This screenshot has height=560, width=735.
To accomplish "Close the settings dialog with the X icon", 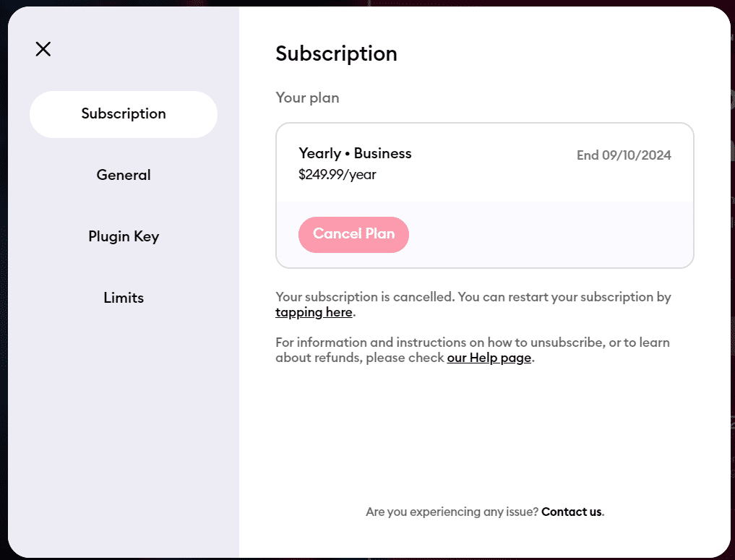I will (x=43, y=49).
